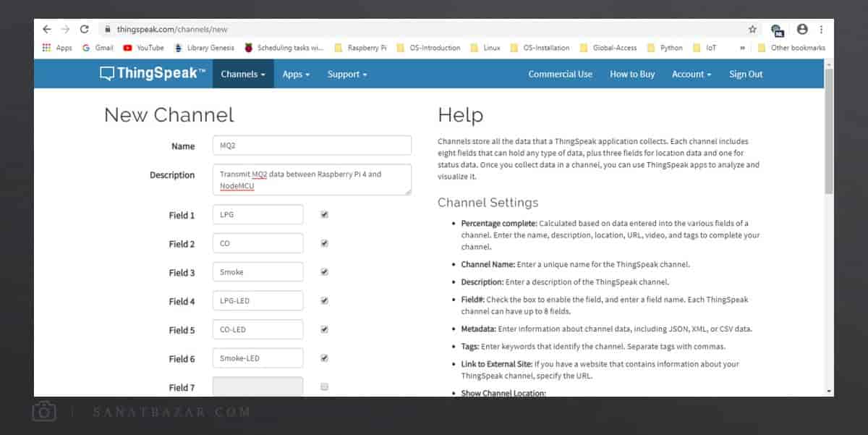The image size is (868, 435).
Task: Open the Apps dropdown in navbar
Action: coord(296,74)
